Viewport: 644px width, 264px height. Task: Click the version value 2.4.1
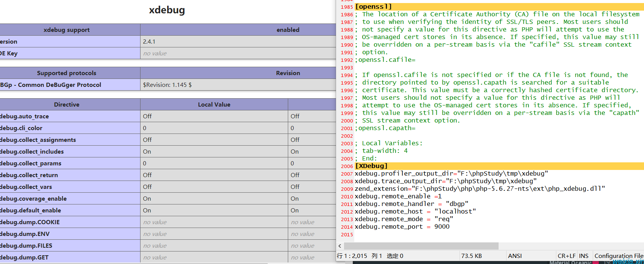149,41
